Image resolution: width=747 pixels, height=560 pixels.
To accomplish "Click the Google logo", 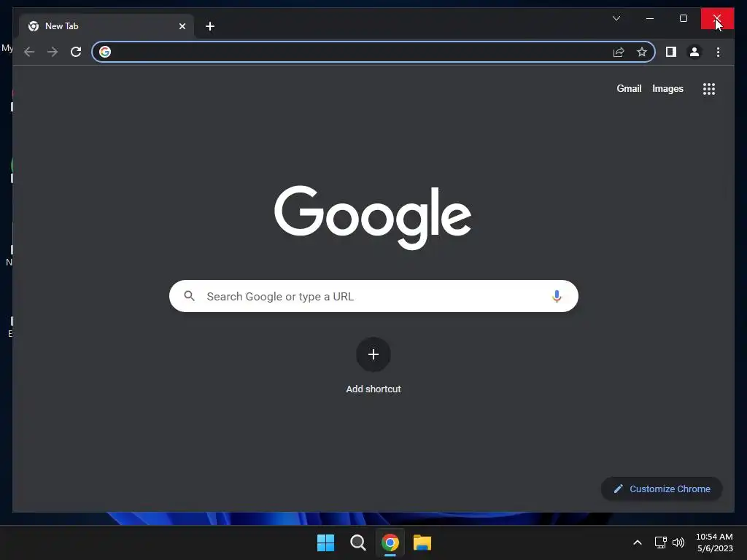I will [373, 217].
